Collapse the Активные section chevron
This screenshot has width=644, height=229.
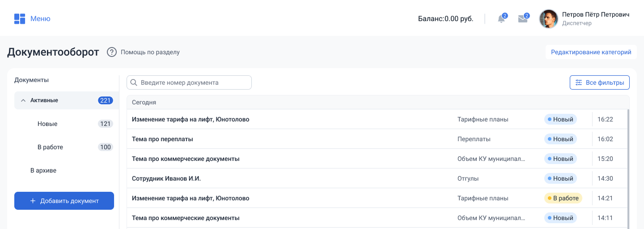pyautogui.click(x=23, y=100)
